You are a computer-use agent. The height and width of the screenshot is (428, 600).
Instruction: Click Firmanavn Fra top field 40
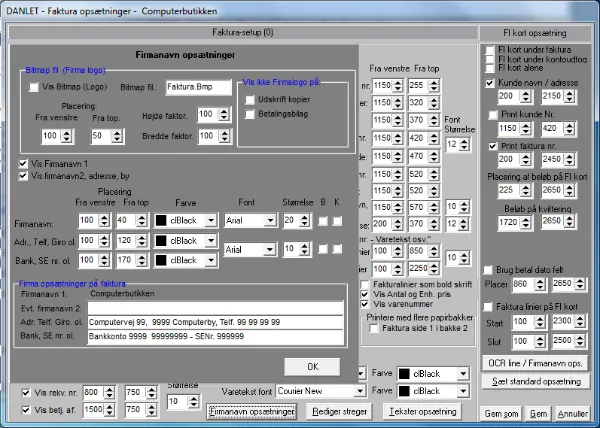[126, 221]
